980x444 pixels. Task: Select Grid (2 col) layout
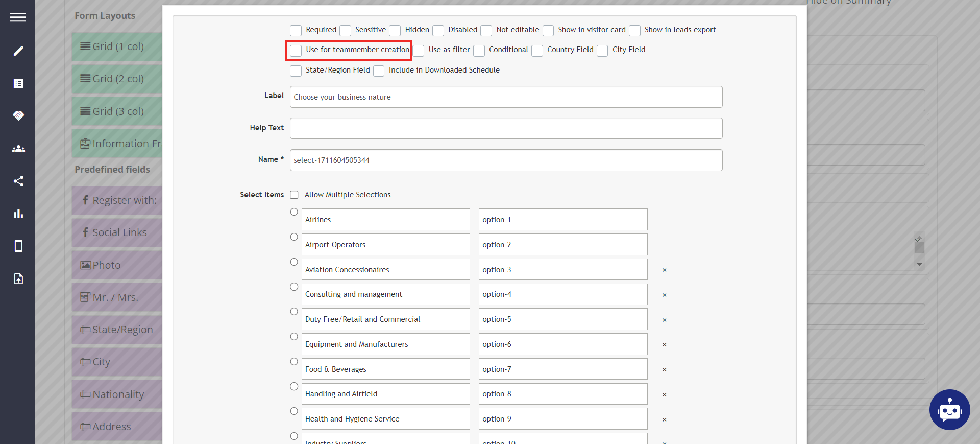click(x=117, y=79)
